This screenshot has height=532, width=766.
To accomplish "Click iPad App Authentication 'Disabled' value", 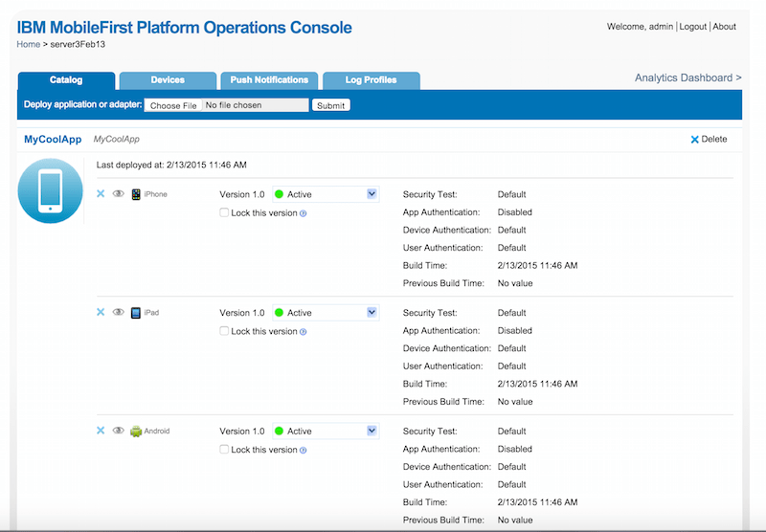I will coord(515,330).
